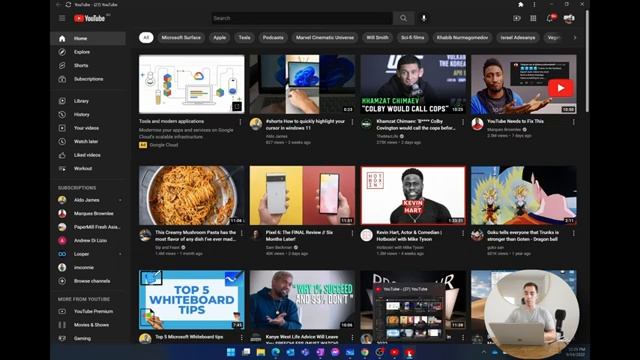Play the Kanye West Life Advice thumbnail
Screen dimensions: 640x360
click(x=302, y=300)
